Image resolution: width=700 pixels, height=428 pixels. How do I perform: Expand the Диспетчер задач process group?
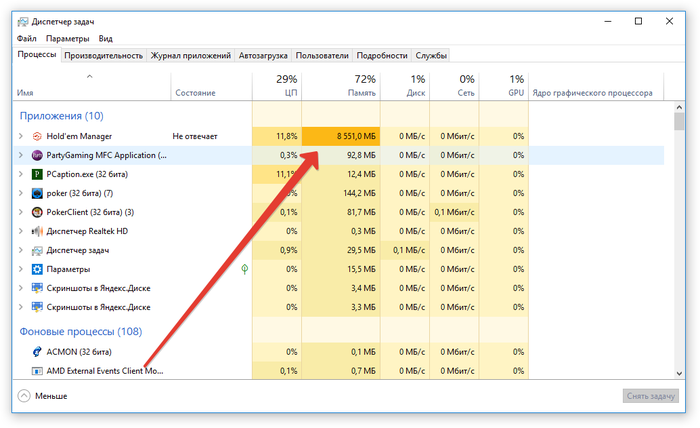[21, 250]
